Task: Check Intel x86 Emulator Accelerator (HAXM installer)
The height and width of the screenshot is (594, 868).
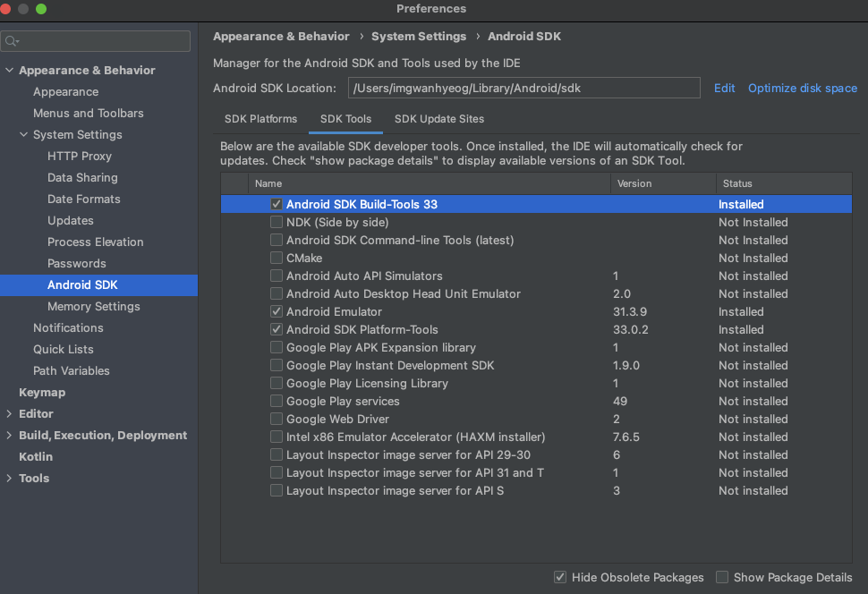Action: click(x=277, y=437)
